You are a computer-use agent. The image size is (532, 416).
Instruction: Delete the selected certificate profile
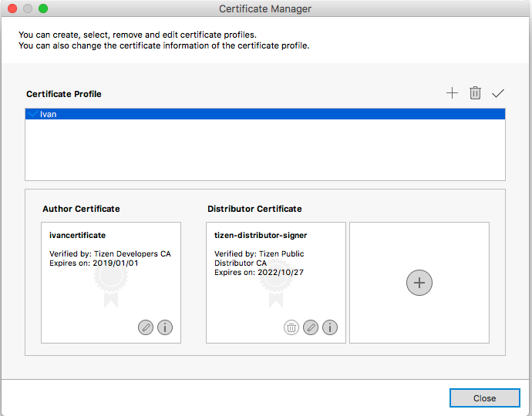click(x=475, y=93)
